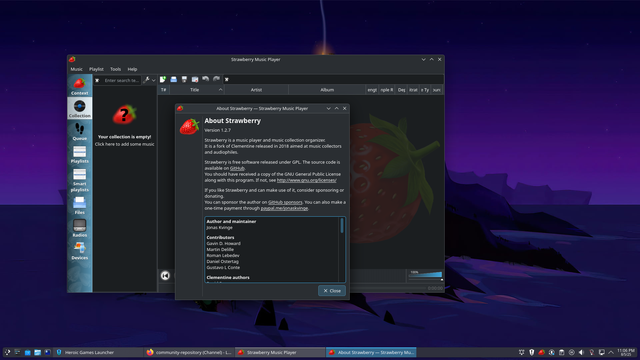
Task: Click the save playlist toolbar icon
Action: click(x=184, y=79)
